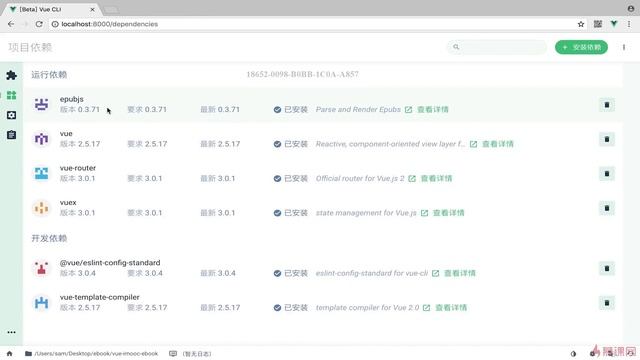640x360 pixels.
Task: Open Chrome's three-dot menu
Action: click(629, 24)
